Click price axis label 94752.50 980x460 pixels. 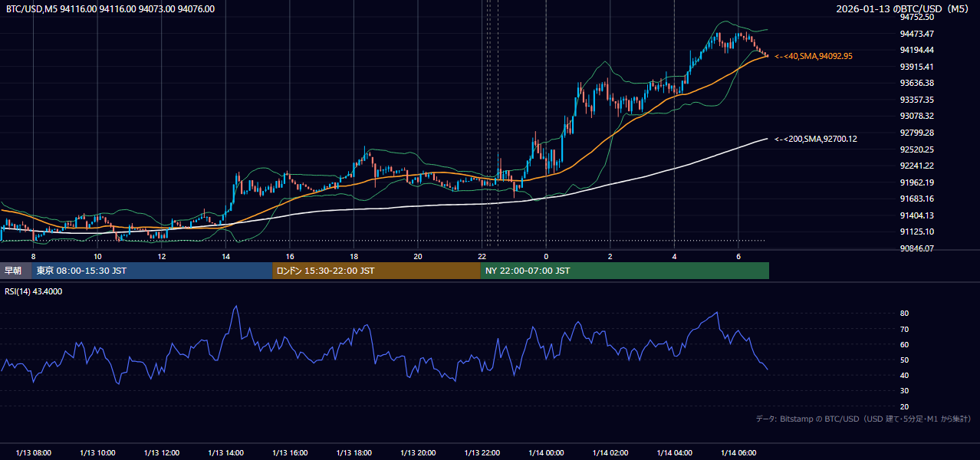pos(916,17)
